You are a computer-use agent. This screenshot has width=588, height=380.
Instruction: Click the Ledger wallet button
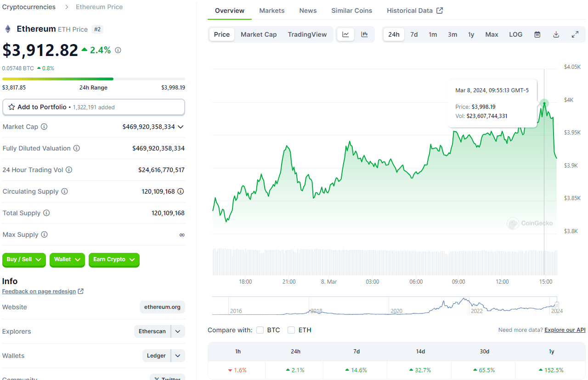156,356
